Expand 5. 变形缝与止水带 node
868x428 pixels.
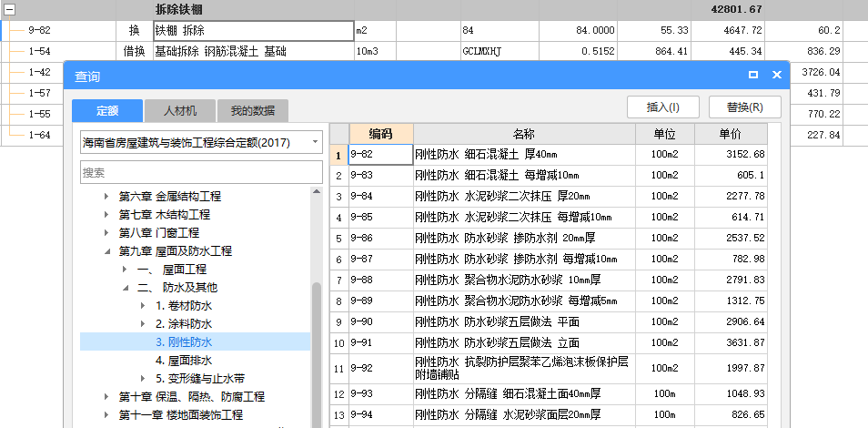pos(144,379)
